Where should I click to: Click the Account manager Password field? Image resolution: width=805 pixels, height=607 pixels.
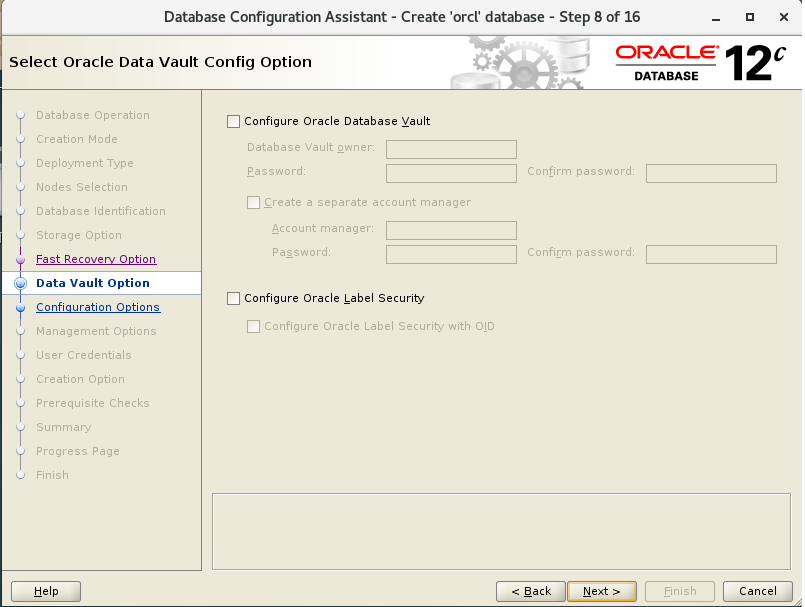tap(451, 255)
